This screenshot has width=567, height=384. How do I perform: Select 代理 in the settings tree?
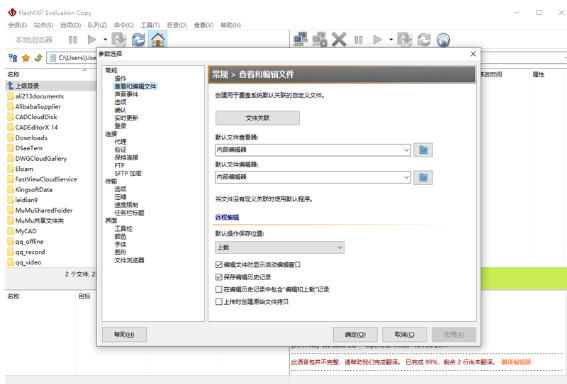coord(120,142)
